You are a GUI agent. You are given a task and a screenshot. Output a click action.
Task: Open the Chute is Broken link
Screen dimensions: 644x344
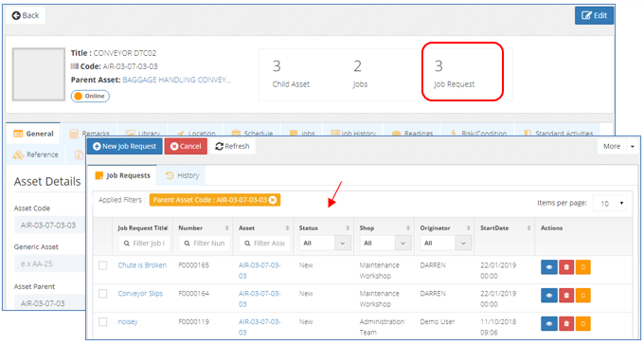tap(142, 265)
